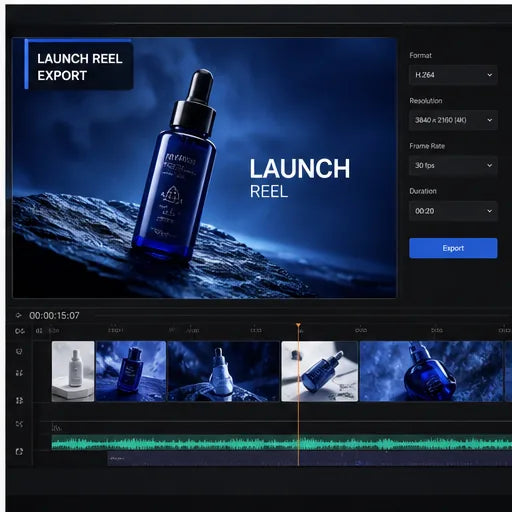Click the icon left of the green audio waveform track
This screenshot has height=512, width=512.
click(x=19, y=452)
